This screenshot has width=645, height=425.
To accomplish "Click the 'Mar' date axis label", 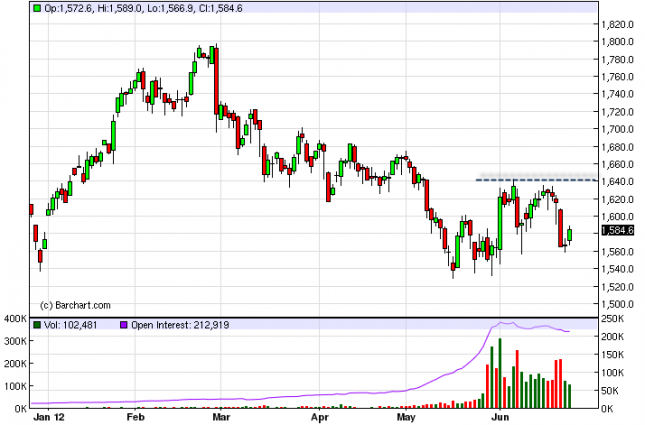I will [221, 417].
